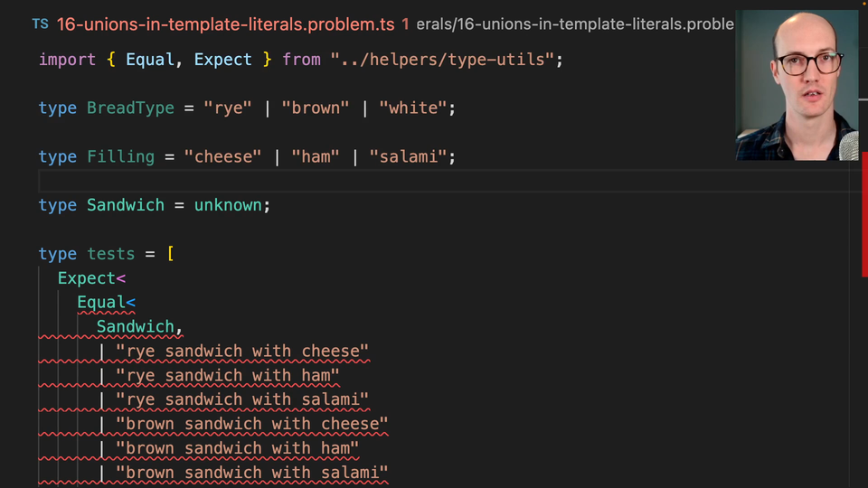
Task: Click the "rye sandwich with cheese" string
Action: pos(242,352)
